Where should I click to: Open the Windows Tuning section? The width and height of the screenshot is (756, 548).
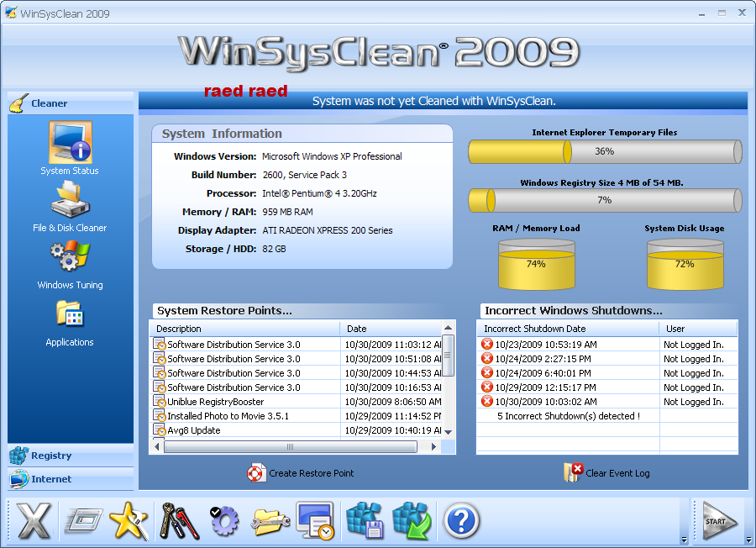71,256
